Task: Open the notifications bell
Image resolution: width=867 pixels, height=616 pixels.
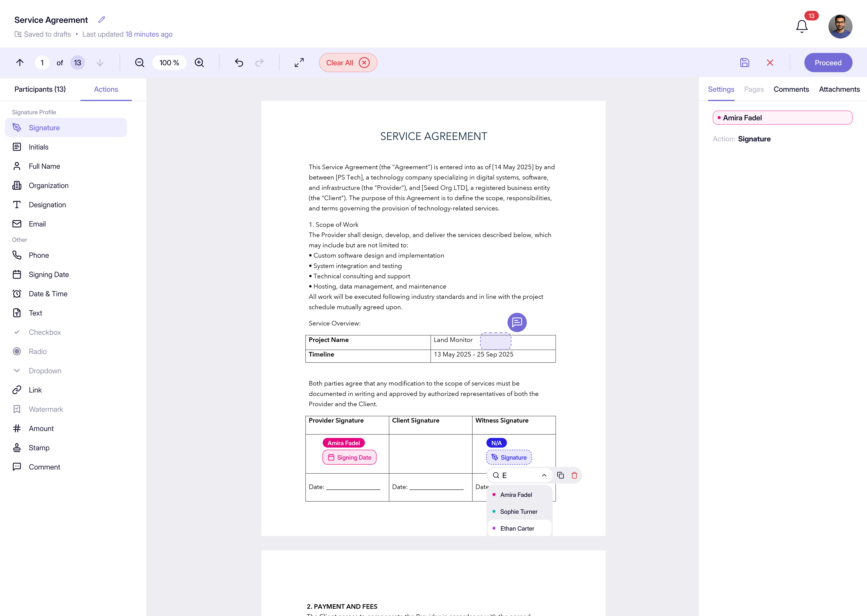Action: [x=801, y=26]
